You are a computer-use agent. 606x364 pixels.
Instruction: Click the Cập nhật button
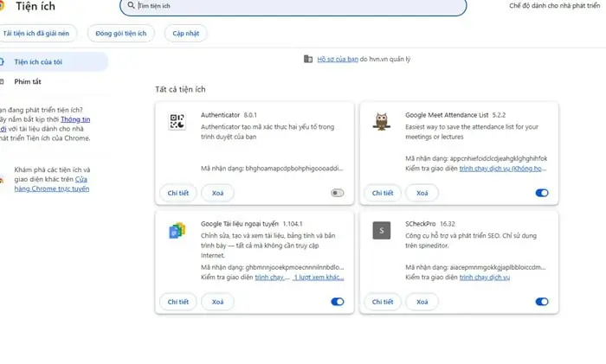click(x=186, y=33)
